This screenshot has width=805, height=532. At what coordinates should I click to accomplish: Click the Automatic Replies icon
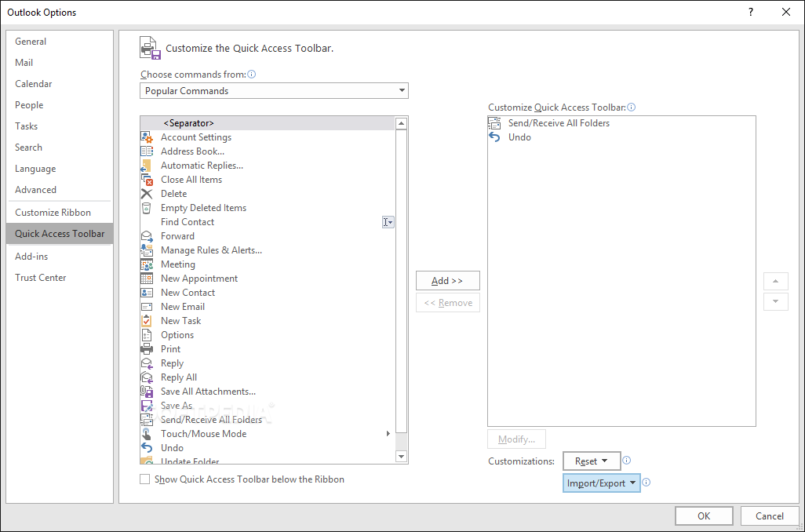coord(147,166)
